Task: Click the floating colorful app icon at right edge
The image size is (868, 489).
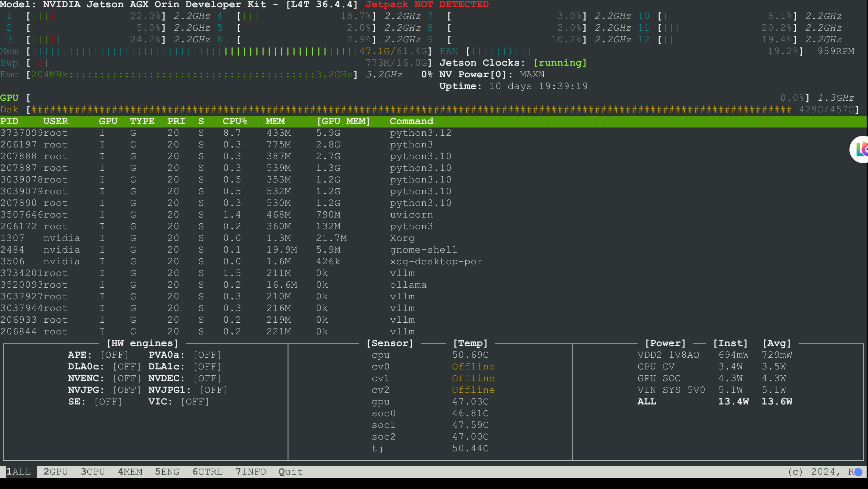Action: coord(860,149)
